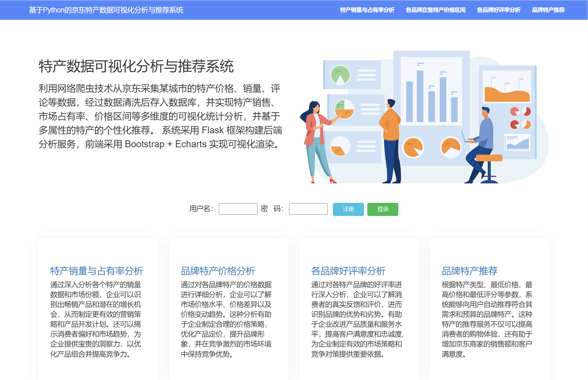Open the 特产销量与占有率分析 card heading
The image size is (588, 380).
96,271
